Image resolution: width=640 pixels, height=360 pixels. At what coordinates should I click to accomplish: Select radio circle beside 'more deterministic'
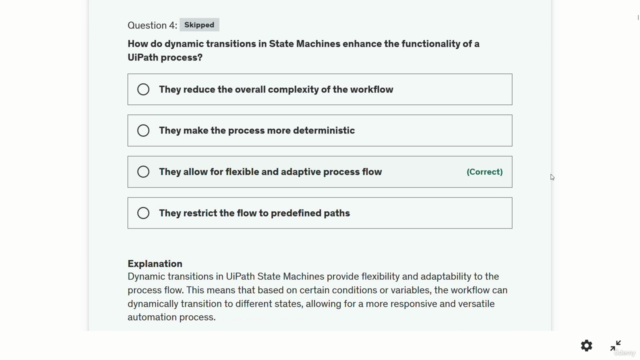[143, 131]
